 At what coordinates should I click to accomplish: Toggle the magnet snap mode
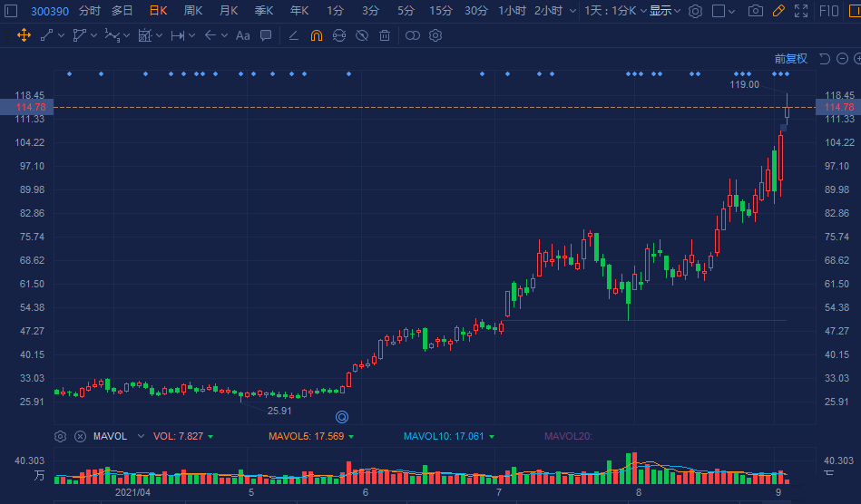[x=316, y=35]
